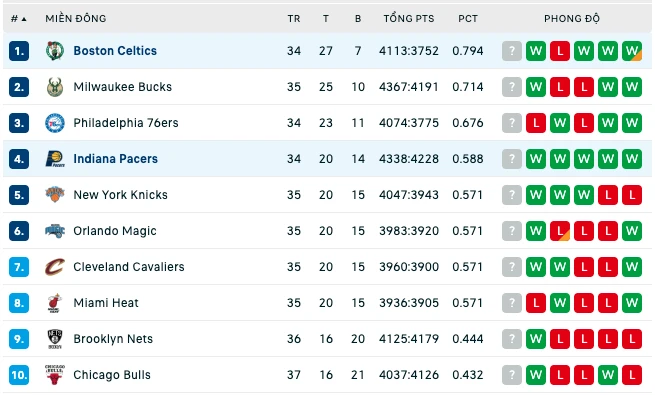The image size is (655, 395).
Task: Click the Philadelphia 76ers logo
Action: 55,123
